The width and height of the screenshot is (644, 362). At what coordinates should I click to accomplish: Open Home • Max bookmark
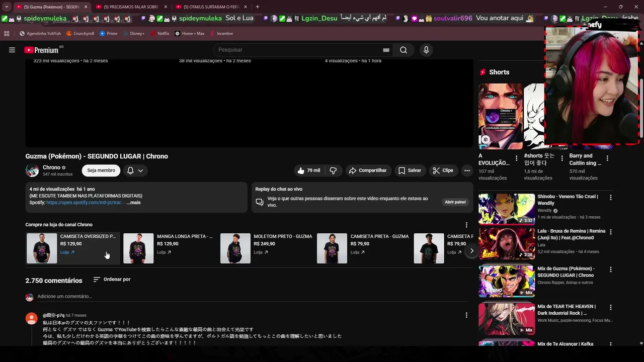coord(189,33)
